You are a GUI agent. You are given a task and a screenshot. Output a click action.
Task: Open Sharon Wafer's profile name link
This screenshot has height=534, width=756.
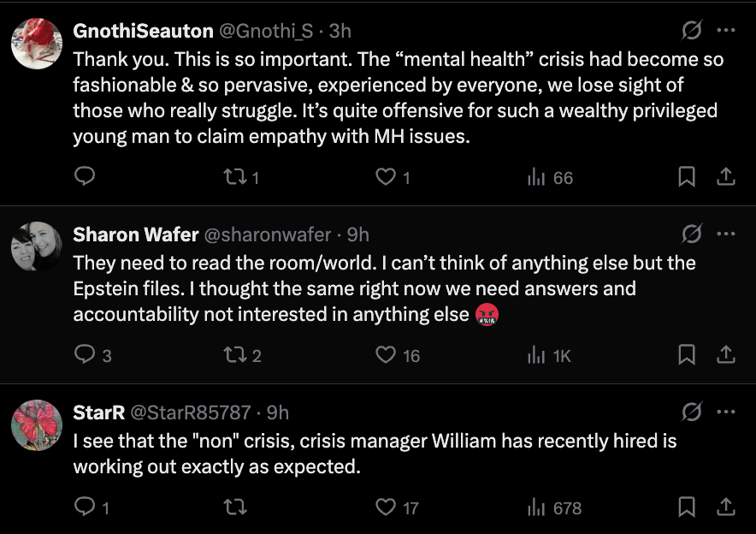pos(135,234)
